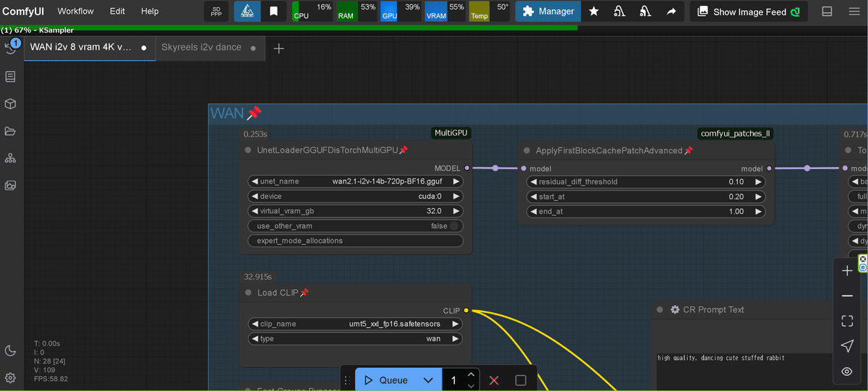Click the MultiGPU badge on Unet loader

[451, 133]
